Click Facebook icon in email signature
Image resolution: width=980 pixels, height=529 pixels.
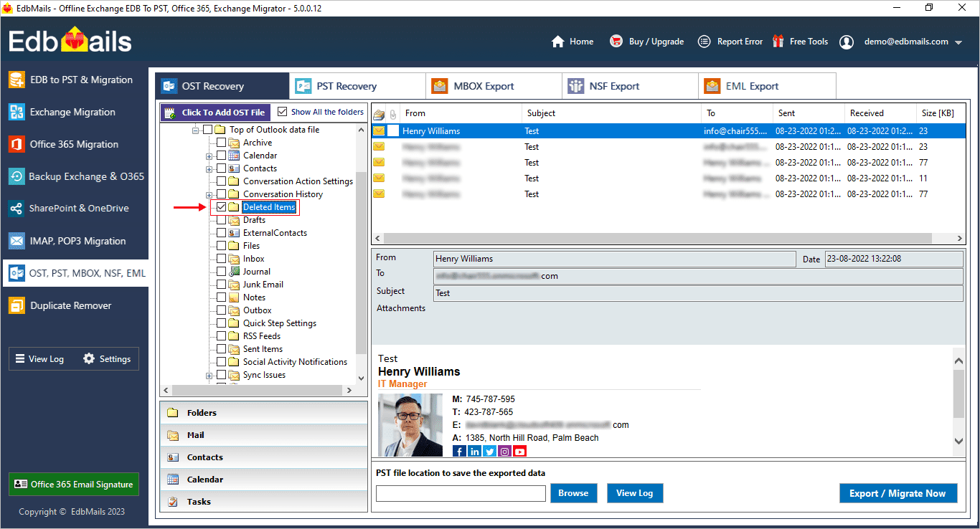459,452
